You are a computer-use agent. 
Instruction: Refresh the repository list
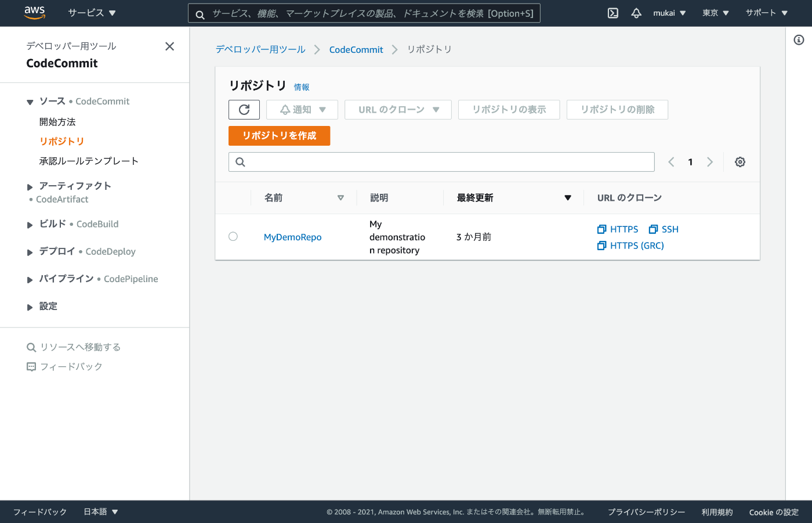click(244, 110)
